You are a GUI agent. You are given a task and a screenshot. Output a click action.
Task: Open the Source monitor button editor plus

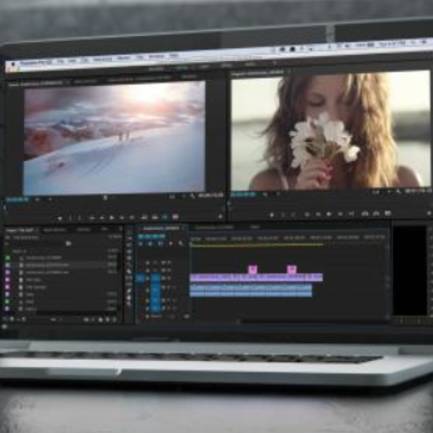pos(220,216)
